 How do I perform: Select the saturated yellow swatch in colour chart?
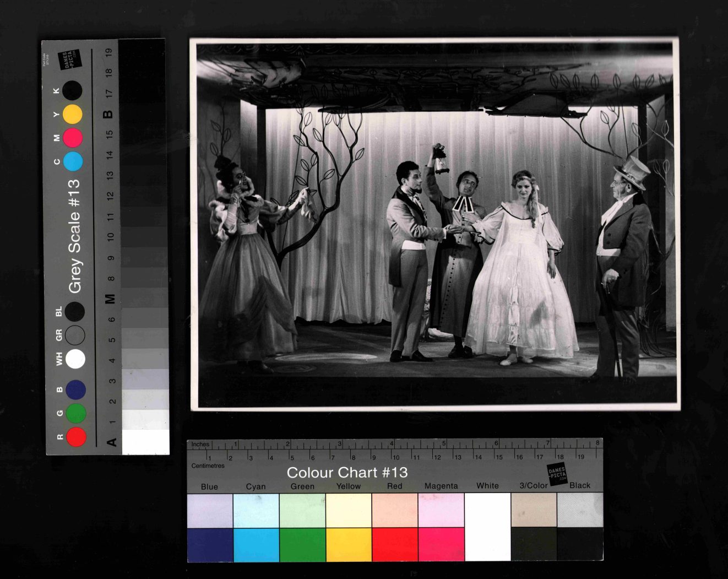coord(349,544)
